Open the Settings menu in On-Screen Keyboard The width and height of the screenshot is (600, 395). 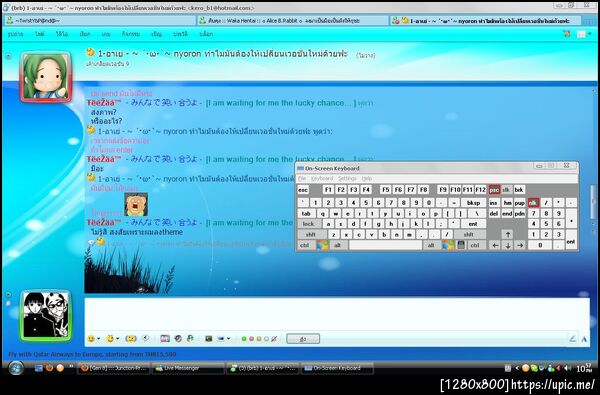pyautogui.click(x=347, y=179)
